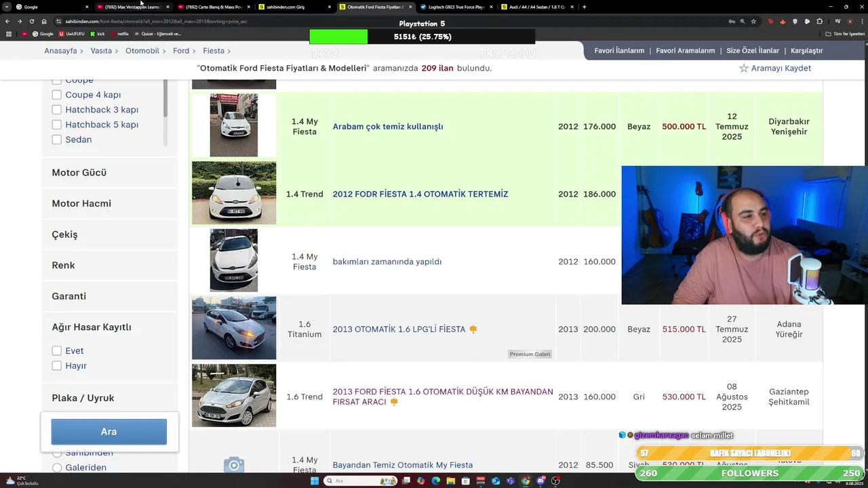
Task: Check the Hatchback 3 kapı checkbox
Action: 57,110
